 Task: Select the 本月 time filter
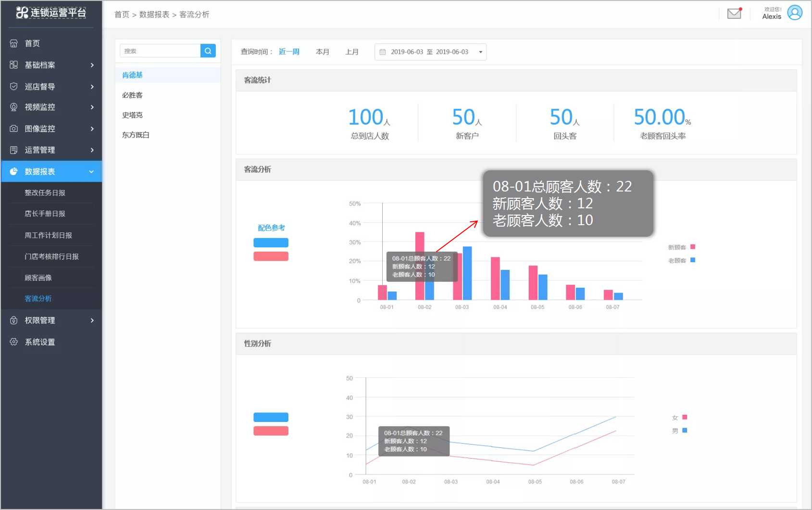322,52
